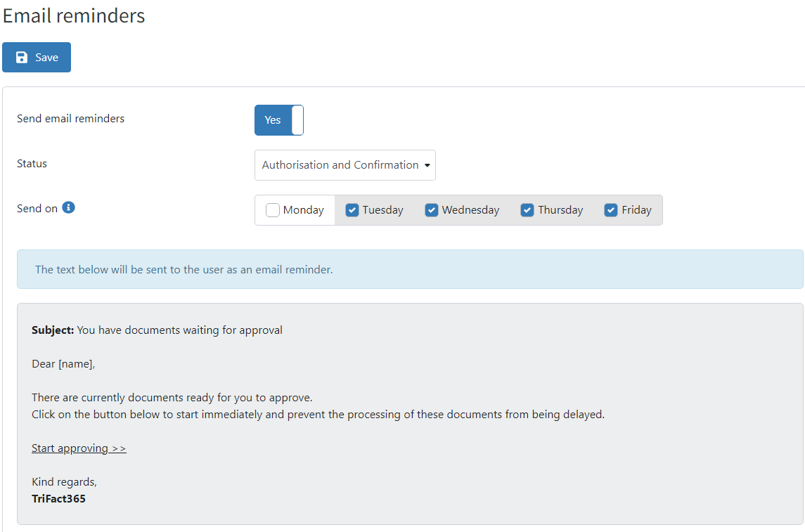Click the TriFact365 signature

(58, 499)
